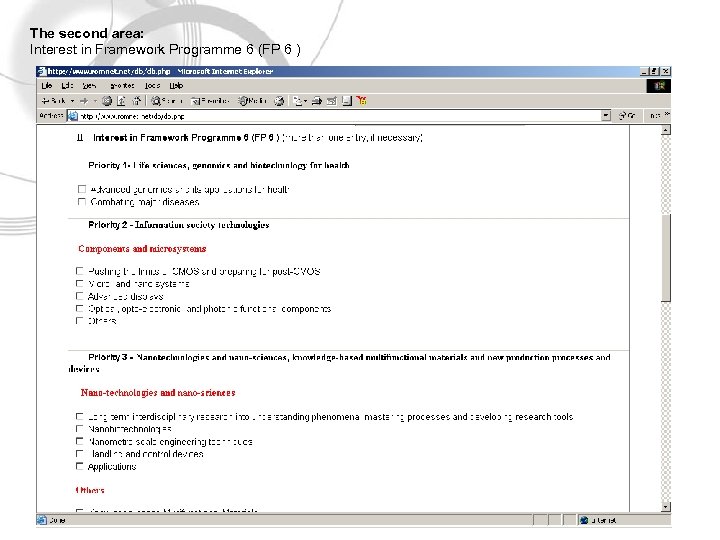The height and width of the screenshot is (540, 720).
Task: Tick 'Micro and nano systems' checkbox
Action: 79,283
